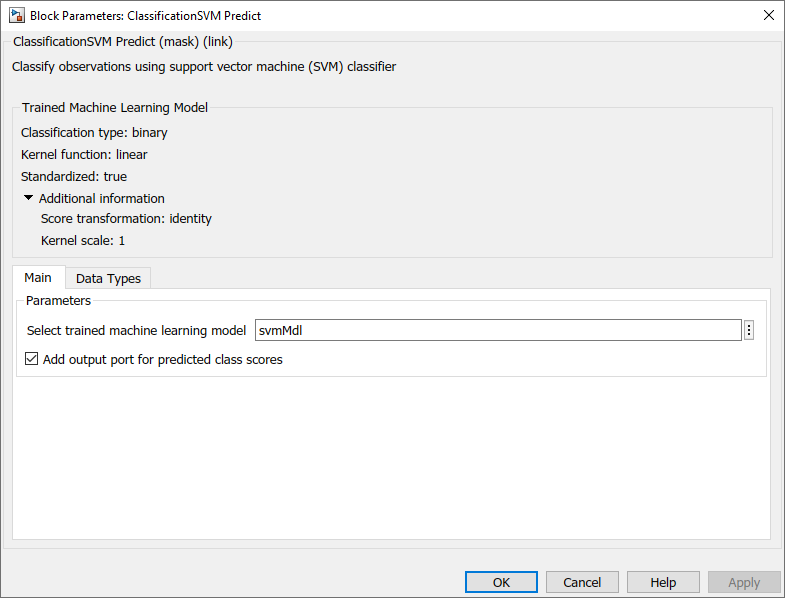This screenshot has height=598, width=785.
Task: Uncheck Add output port for predicted class scores
Action: [32, 360]
